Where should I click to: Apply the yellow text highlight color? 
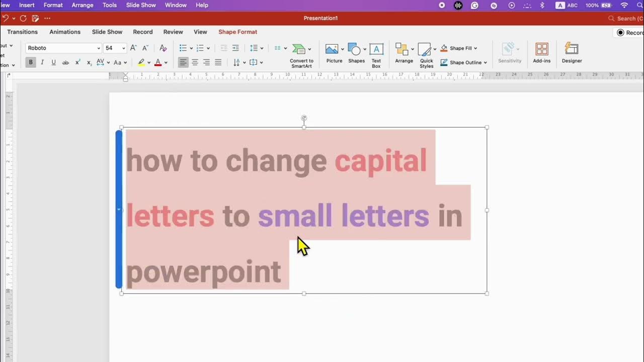tap(141, 62)
